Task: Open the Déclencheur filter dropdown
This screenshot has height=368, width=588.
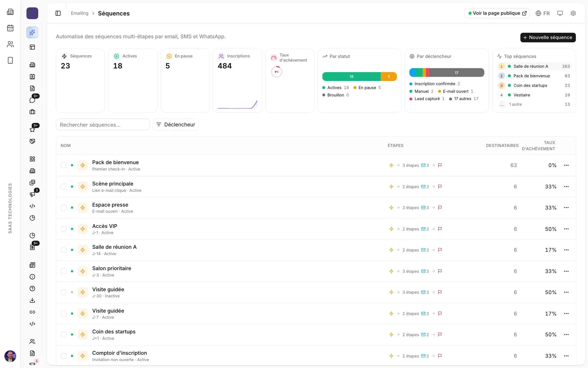Action: tap(176, 125)
